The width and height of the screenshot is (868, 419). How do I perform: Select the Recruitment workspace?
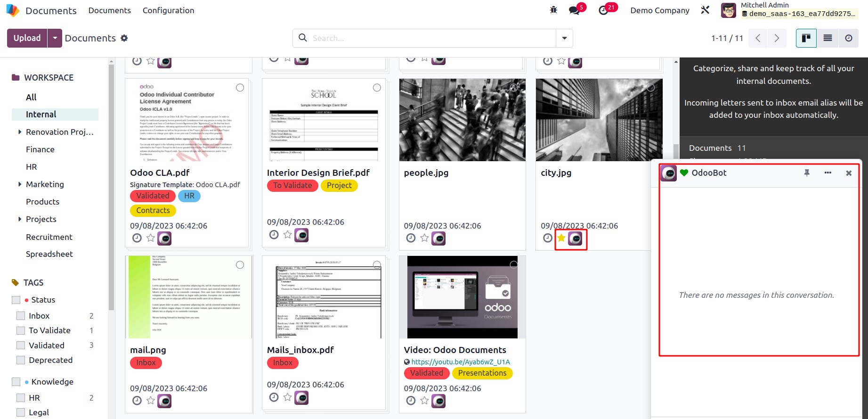coord(49,237)
